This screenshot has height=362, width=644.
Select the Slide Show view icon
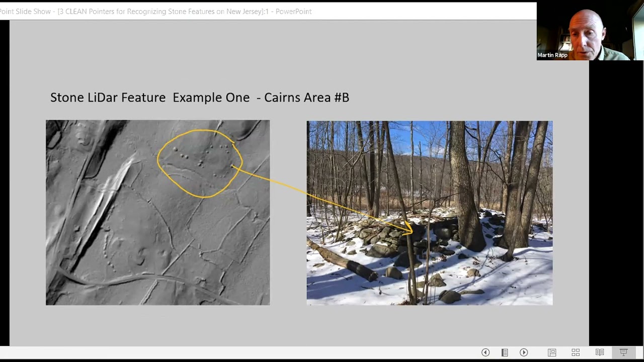623,352
